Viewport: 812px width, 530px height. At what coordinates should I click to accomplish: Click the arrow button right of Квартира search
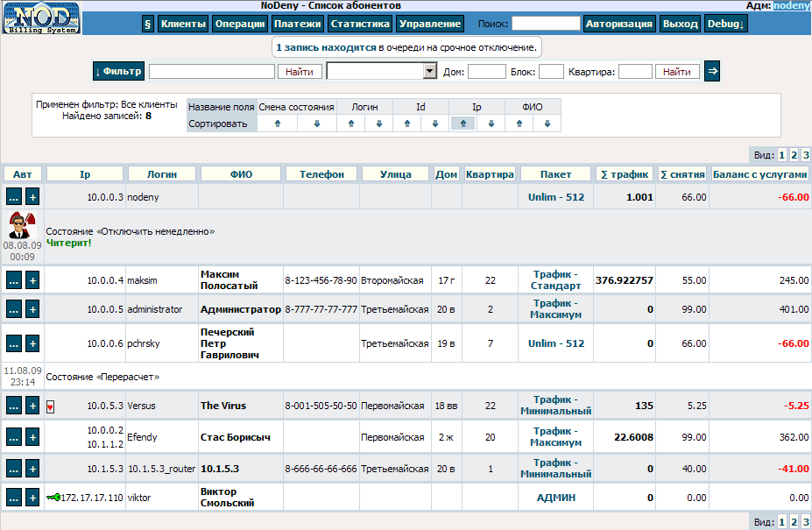(712, 71)
